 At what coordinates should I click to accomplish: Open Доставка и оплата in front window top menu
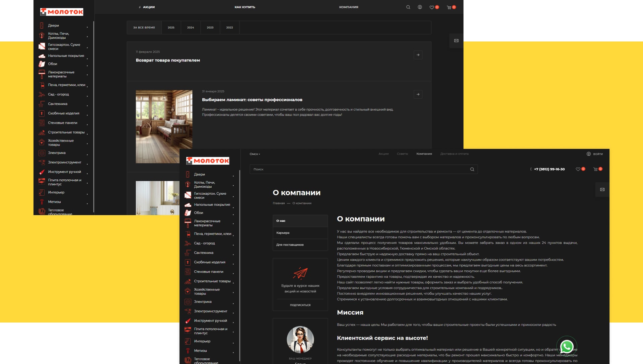(x=454, y=154)
